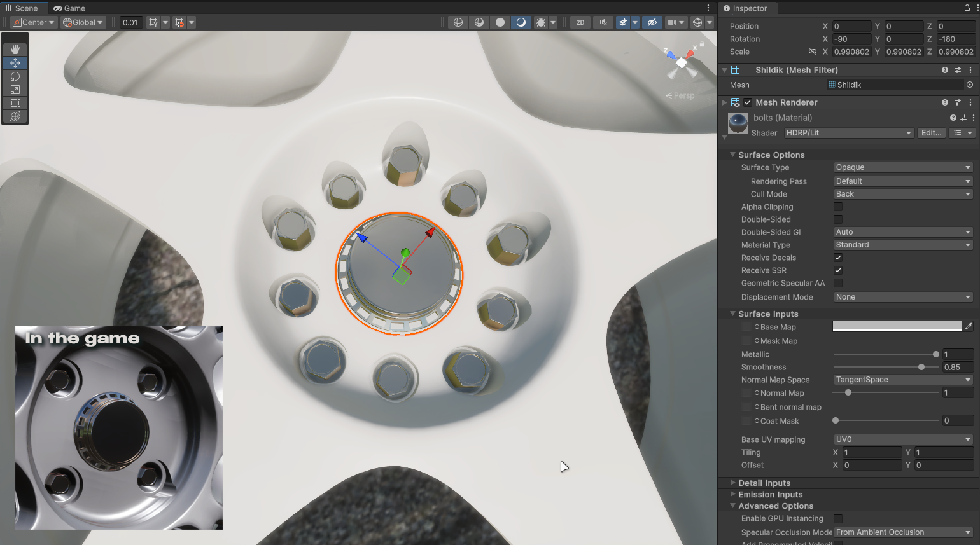
Task: Uncheck Receive SSR
Action: (838, 270)
